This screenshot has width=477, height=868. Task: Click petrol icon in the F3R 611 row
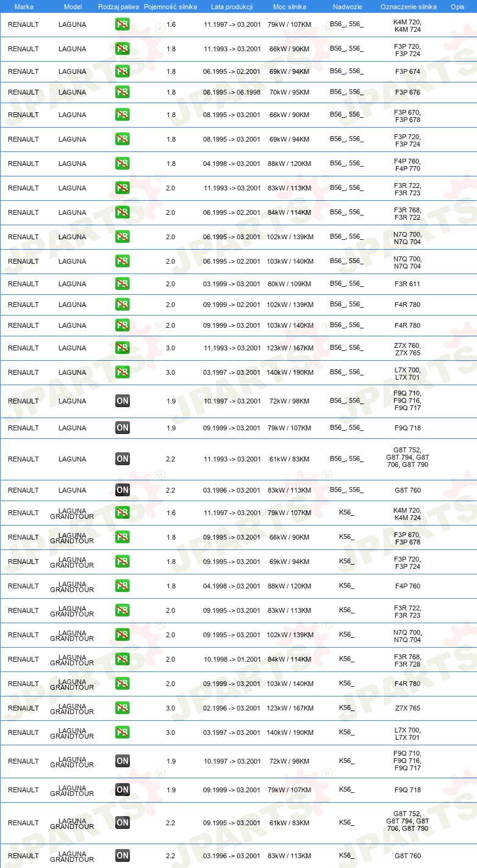click(123, 284)
